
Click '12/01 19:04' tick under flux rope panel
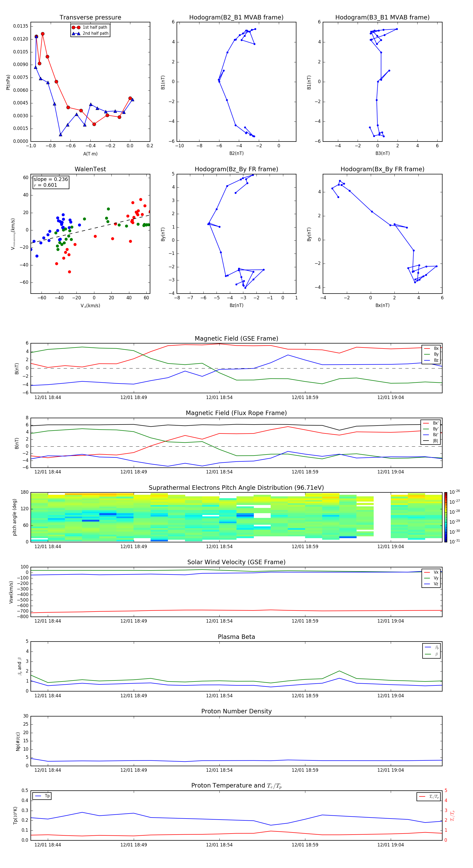[390, 472]
